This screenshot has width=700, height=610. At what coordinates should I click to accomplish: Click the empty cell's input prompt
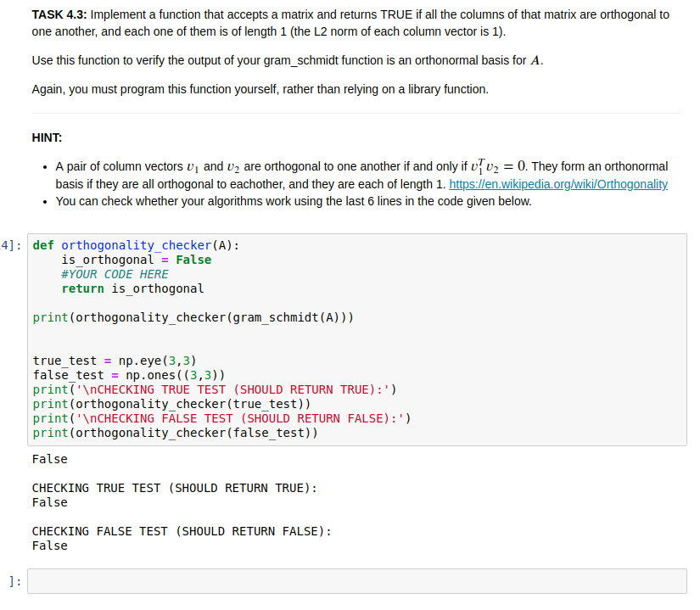[x=14, y=581]
